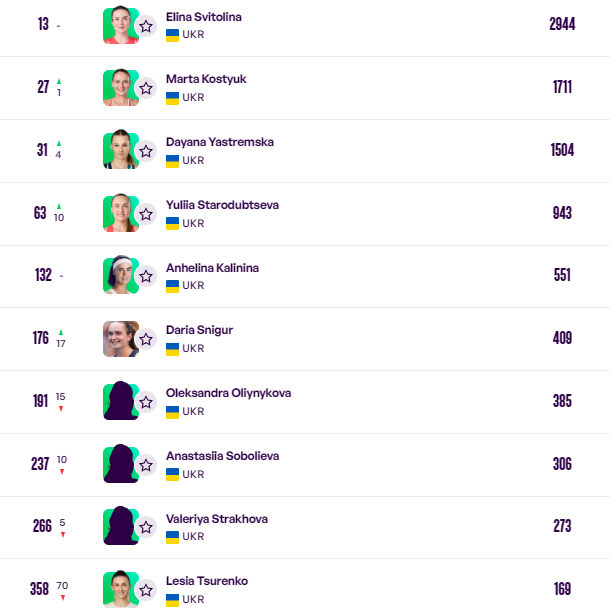
Task: Click star icon next to Valeriya Strakhova
Action: (146, 527)
